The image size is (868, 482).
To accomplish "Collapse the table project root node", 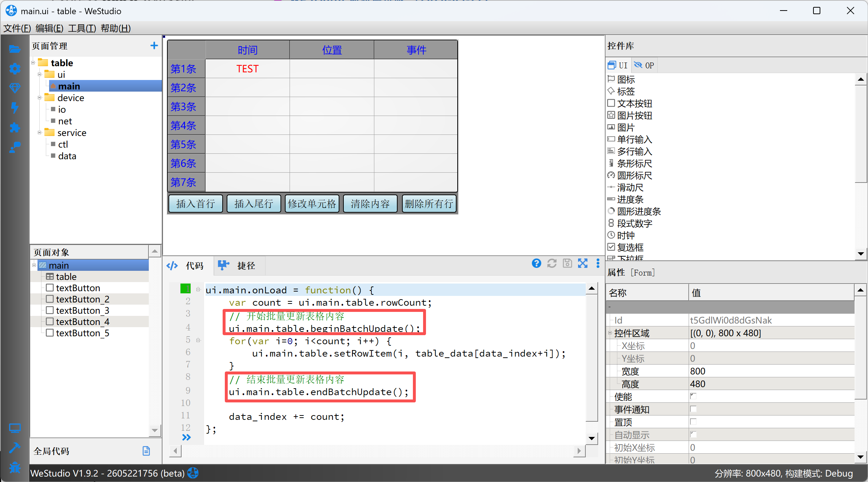I will [33, 63].
